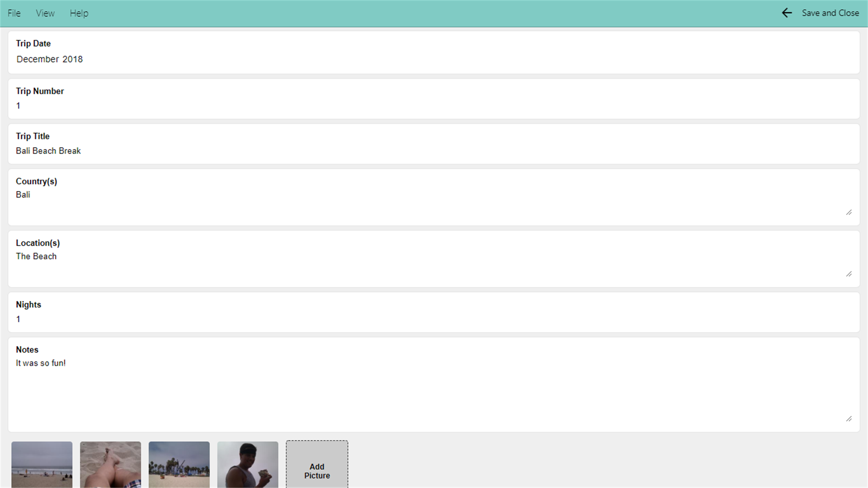The width and height of the screenshot is (868, 488).
Task: Click the Add Picture button
Action: (x=317, y=465)
